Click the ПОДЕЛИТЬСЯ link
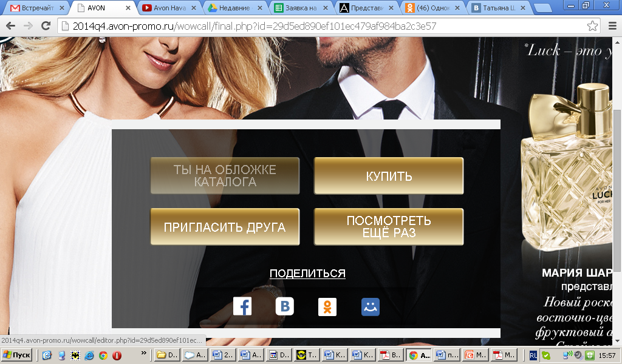The image size is (622, 364). tap(307, 273)
